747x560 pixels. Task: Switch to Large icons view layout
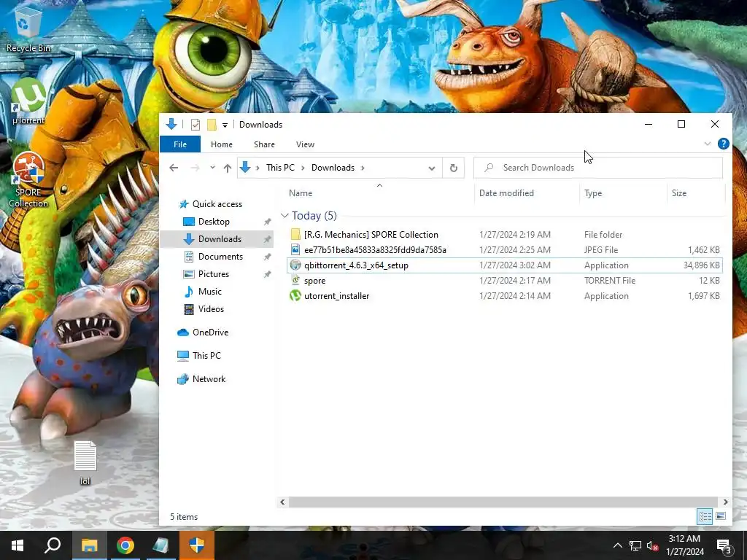click(x=721, y=516)
